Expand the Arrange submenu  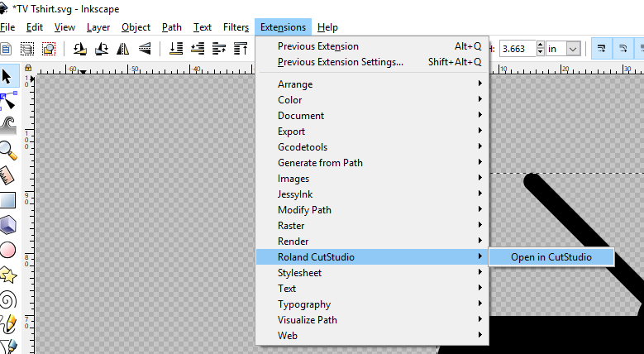[372, 84]
